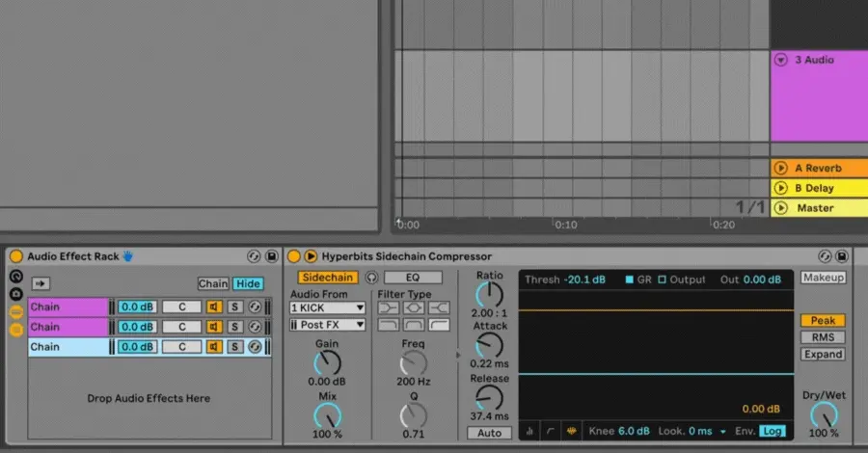
Task: Click the rack camera snapshot icon below macros
Action: 16,294
